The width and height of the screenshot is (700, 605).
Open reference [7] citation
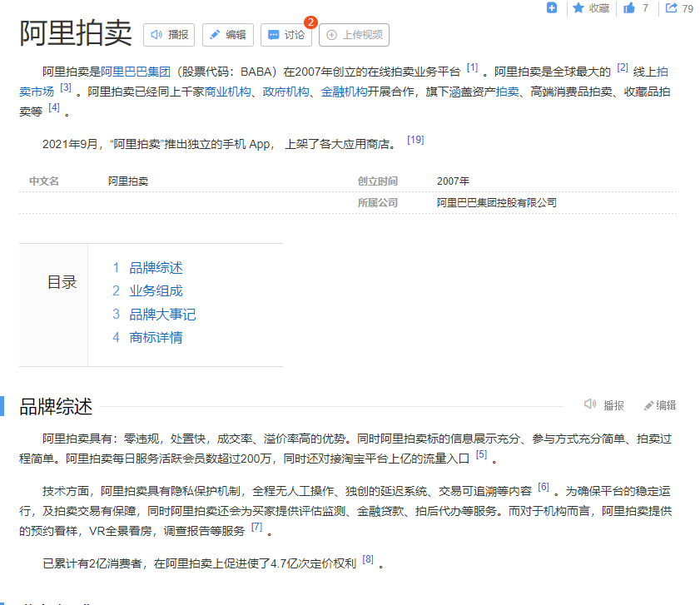(x=256, y=527)
